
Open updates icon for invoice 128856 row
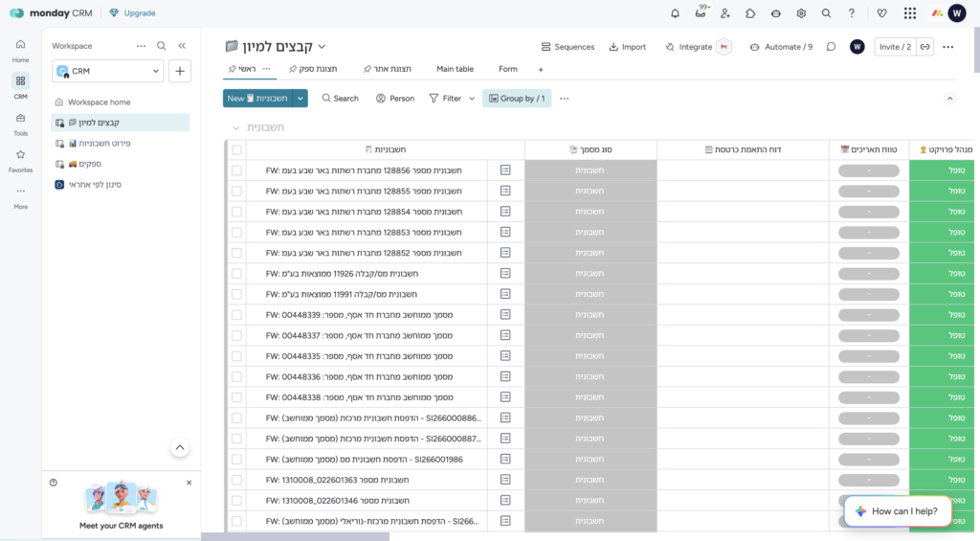pos(505,170)
